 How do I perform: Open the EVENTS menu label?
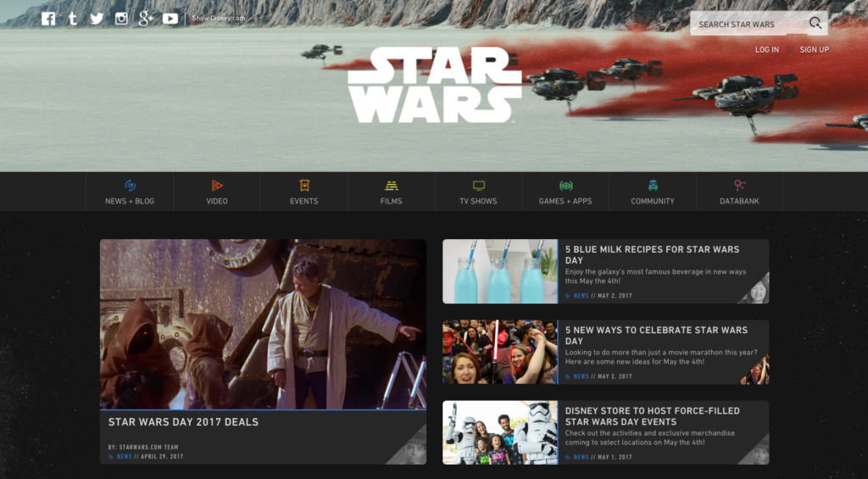(x=304, y=202)
